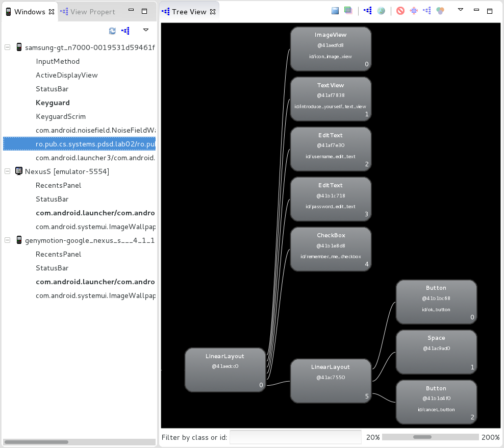Select the EditText password_edit_text node

[331, 200]
